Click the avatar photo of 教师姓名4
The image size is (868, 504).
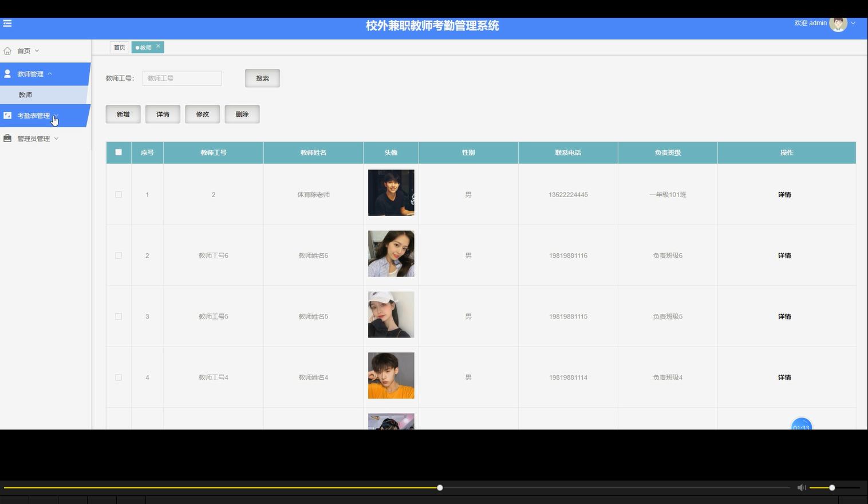(x=391, y=376)
